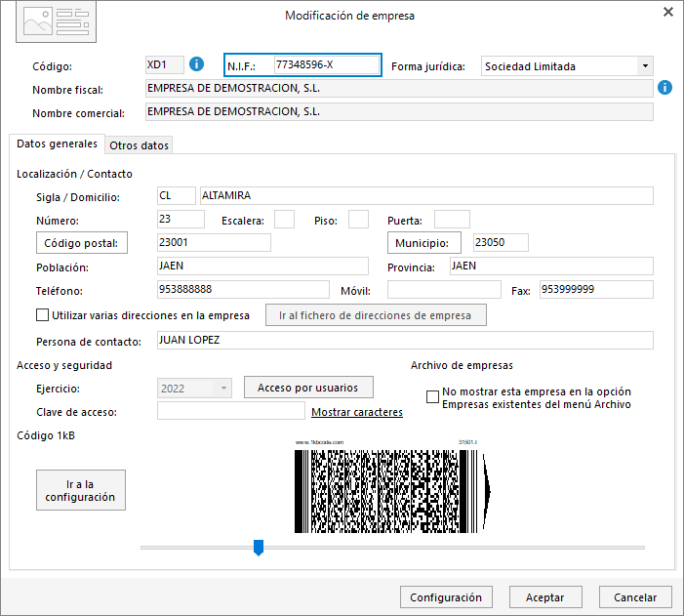Click the postal code field with 23001

214,242
